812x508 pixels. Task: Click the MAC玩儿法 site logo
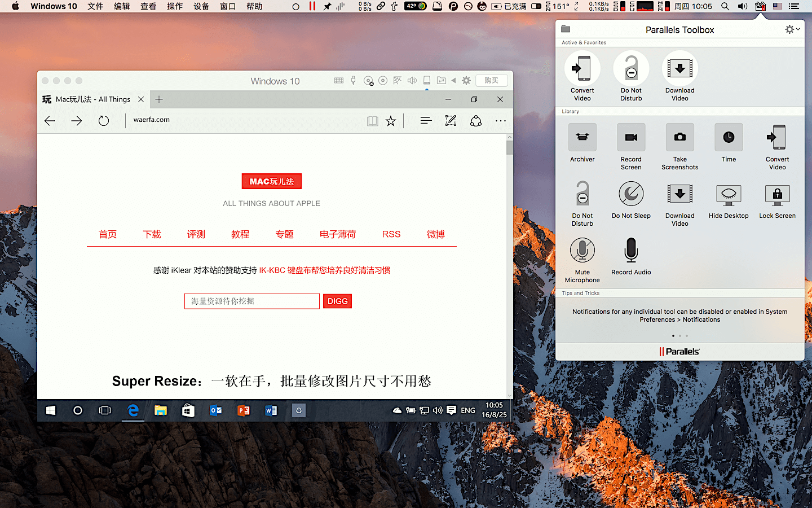click(272, 181)
